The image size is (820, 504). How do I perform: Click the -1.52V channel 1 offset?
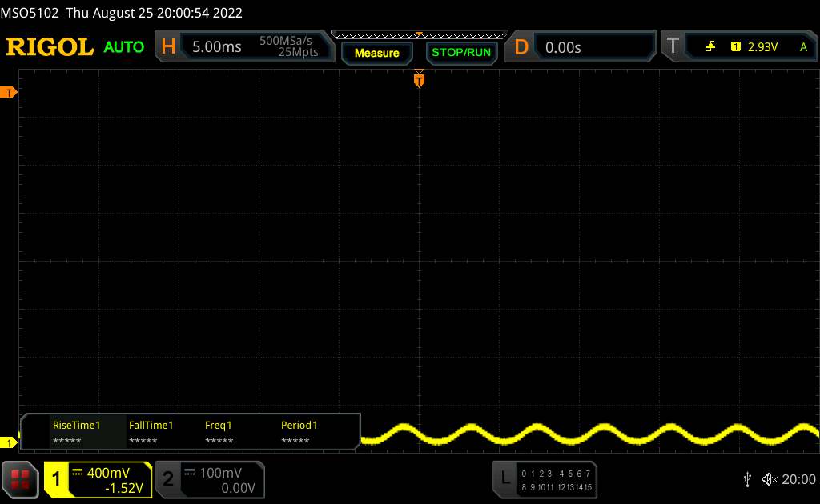pos(124,488)
